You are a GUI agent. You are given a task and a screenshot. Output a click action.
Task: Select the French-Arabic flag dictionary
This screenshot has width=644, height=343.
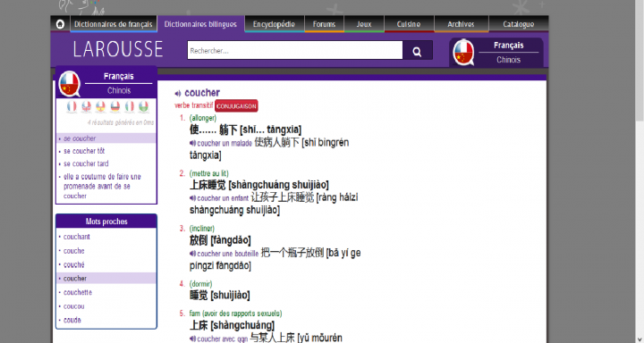(143, 107)
